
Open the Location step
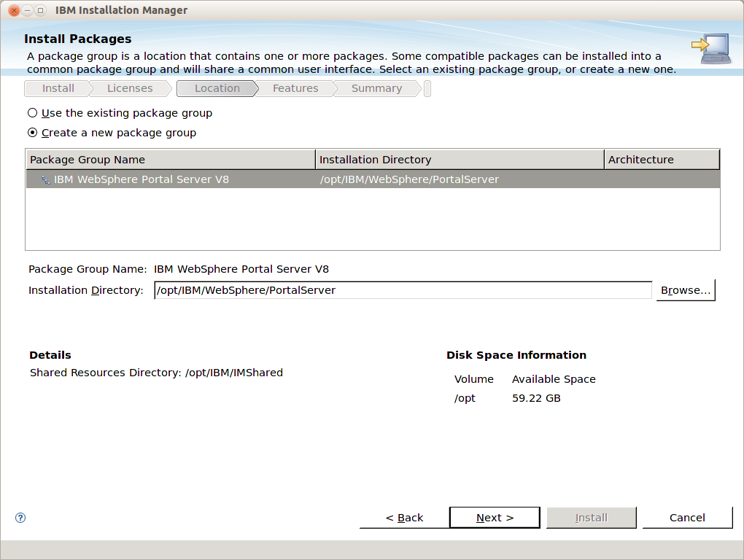pyautogui.click(x=217, y=89)
